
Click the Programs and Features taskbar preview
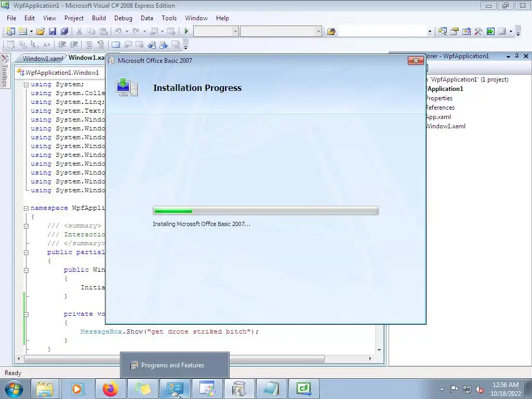[175, 365]
